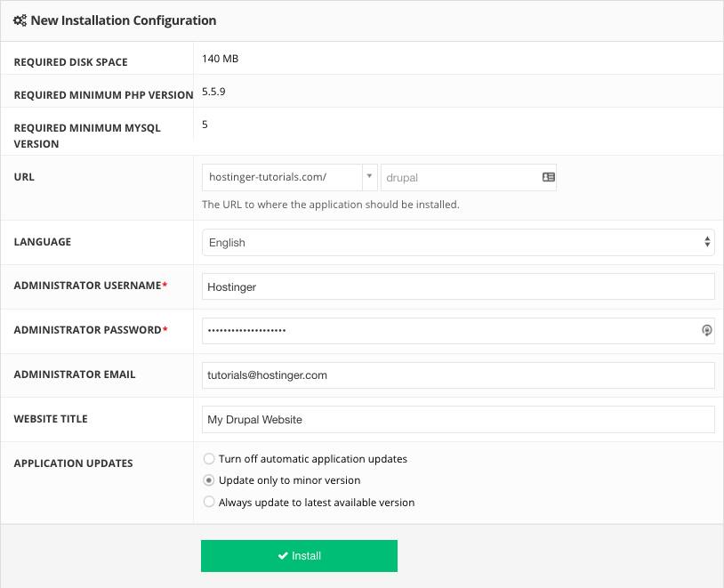
Task: Open the Language dropdown showing English
Action: click(458, 242)
